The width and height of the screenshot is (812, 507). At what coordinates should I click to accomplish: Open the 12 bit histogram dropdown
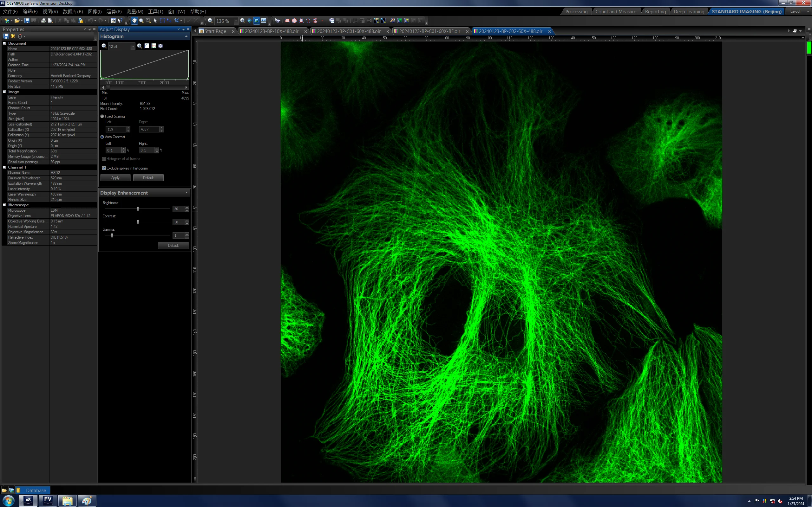pyautogui.click(x=133, y=46)
